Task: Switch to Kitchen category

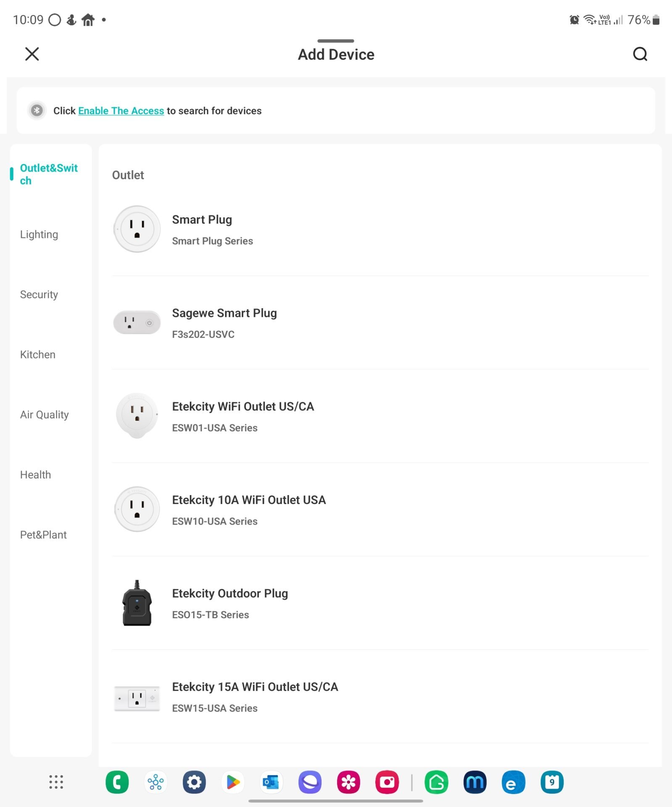Action: pos(38,355)
